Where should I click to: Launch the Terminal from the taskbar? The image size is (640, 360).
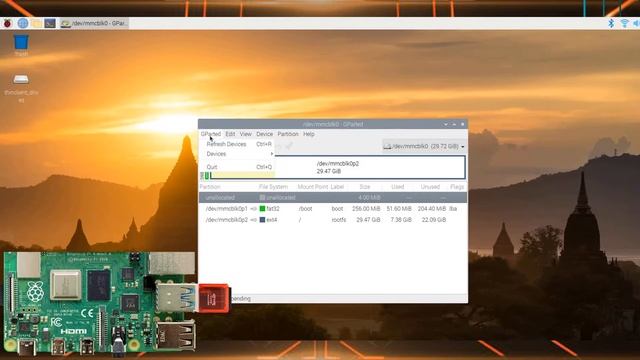click(50, 23)
